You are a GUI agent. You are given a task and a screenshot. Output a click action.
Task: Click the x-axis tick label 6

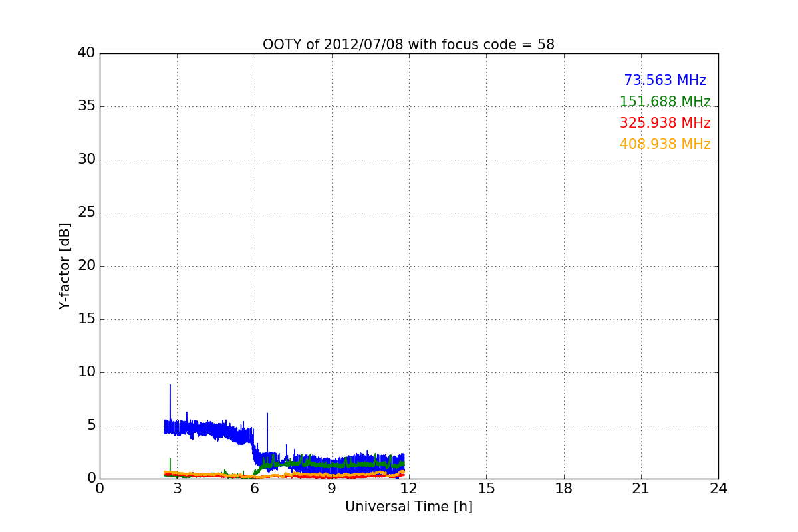tap(254, 488)
